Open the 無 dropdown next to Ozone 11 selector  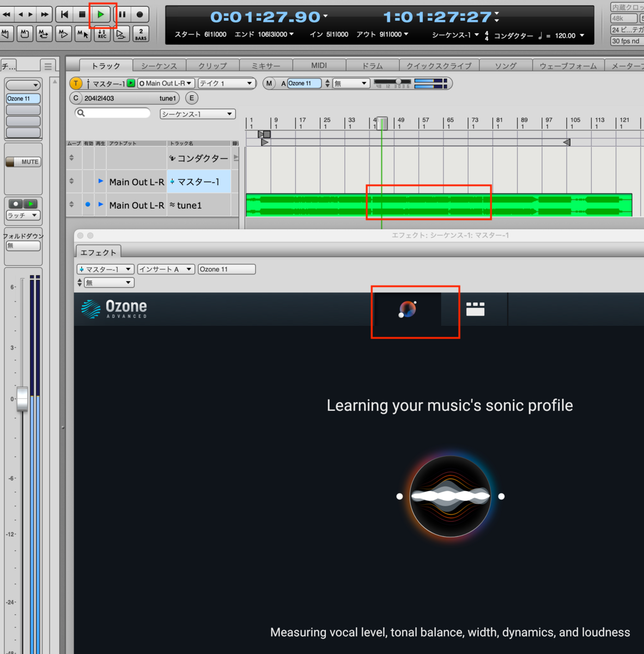pyautogui.click(x=351, y=83)
